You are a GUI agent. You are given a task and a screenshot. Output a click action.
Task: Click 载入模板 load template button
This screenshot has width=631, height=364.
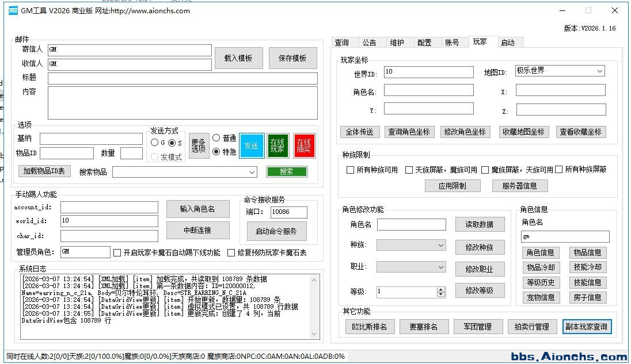pyautogui.click(x=238, y=58)
